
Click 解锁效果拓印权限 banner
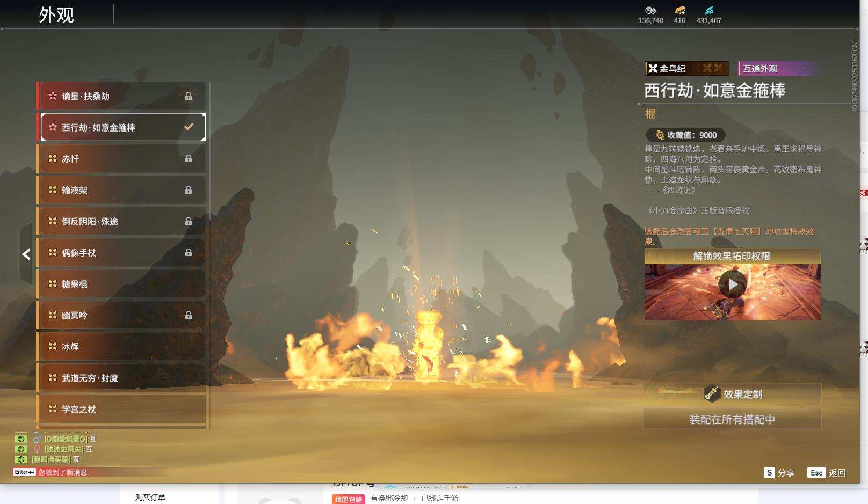732,256
